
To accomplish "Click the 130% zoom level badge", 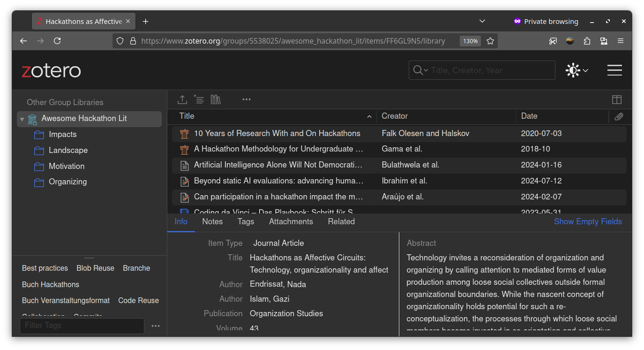I will click(x=470, y=41).
